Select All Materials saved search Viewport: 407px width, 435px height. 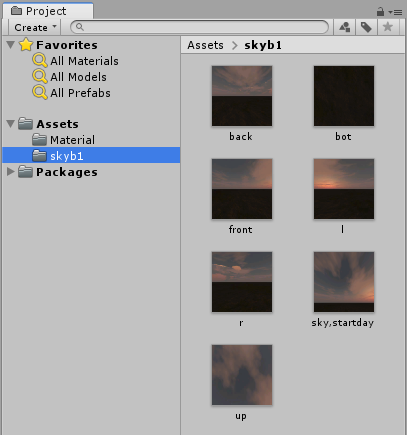(84, 61)
